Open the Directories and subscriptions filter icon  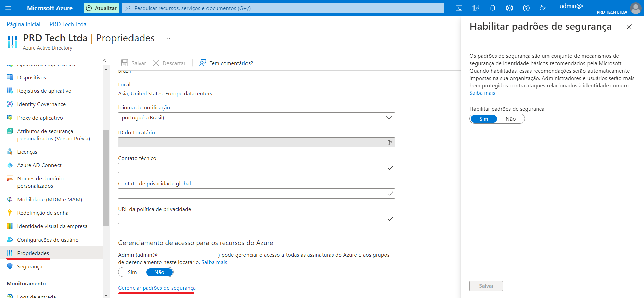[x=476, y=8]
